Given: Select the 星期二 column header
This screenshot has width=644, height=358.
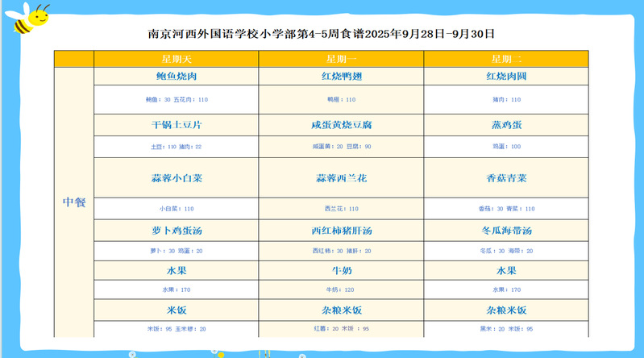Looking at the screenshot, I should pyautogui.click(x=506, y=59).
